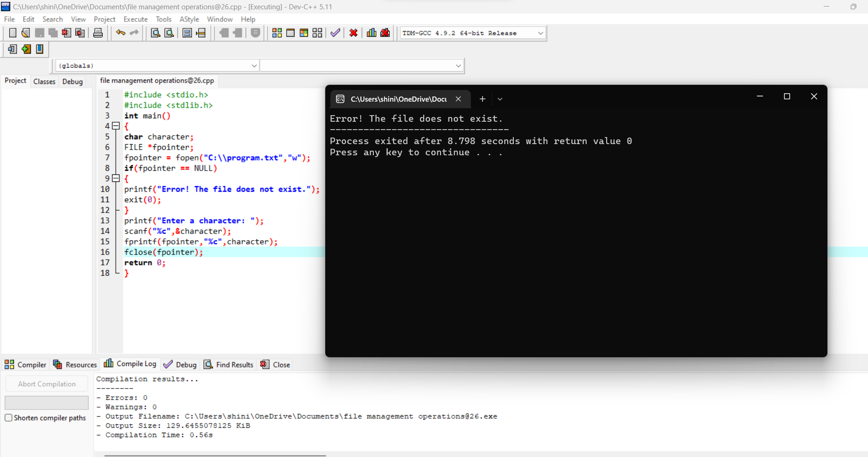This screenshot has height=457, width=868.
Task: Click the compilation progress bar
Action: pyautogui.click(x=46, y=402)
